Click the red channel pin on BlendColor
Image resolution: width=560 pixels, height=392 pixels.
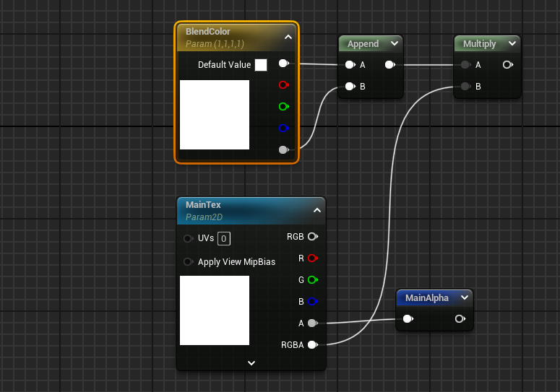(x=283, y=84)
